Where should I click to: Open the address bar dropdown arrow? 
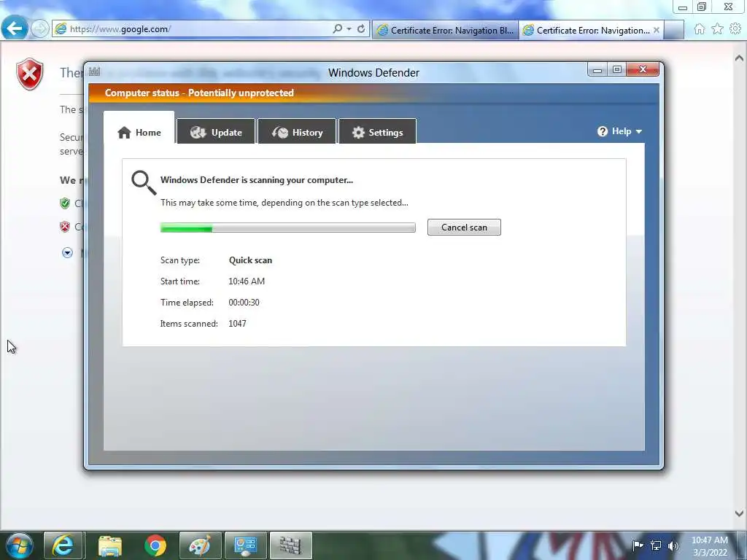tap(349, 29)
